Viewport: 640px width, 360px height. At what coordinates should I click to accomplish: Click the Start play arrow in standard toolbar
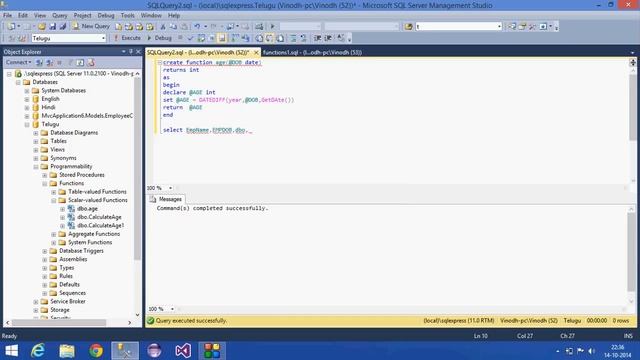(272, 27)
